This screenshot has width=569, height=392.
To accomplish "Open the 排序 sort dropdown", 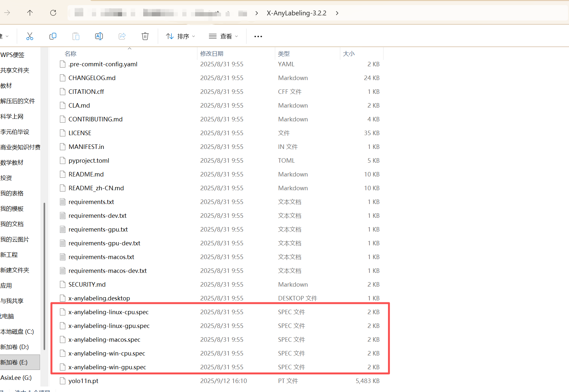I will tap(180, 37).
